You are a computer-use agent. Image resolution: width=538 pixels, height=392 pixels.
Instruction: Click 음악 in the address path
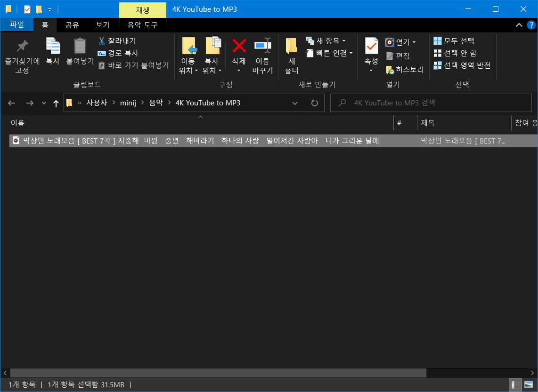tap(156, 103)
